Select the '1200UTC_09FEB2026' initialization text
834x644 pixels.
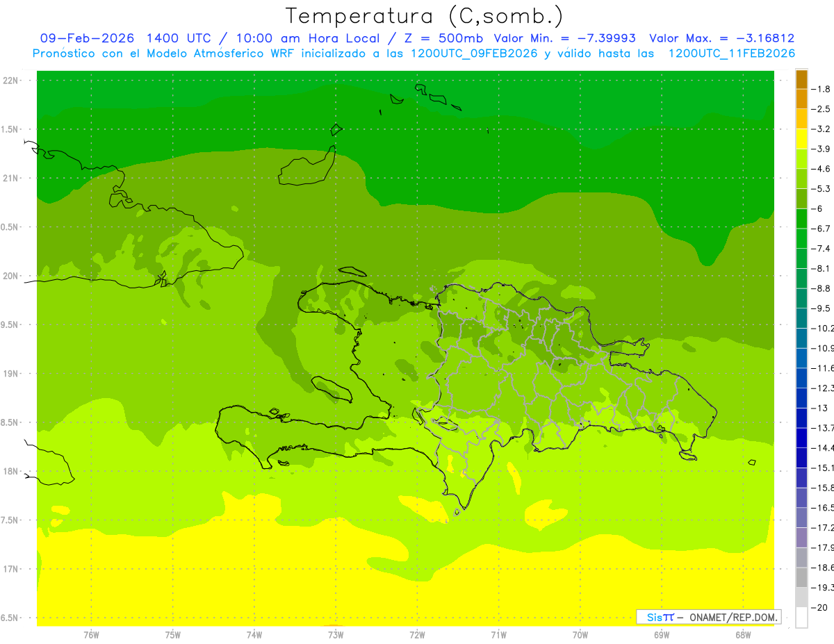(473, 53)
